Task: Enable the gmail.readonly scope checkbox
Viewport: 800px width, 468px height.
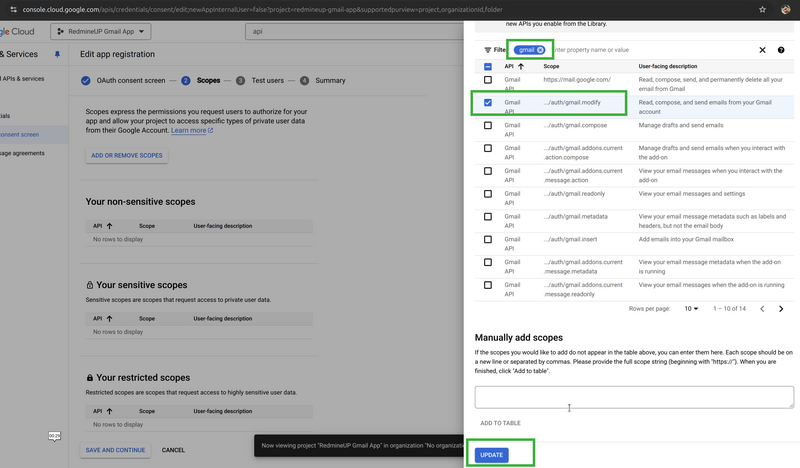Action: (x=487, y=193)
